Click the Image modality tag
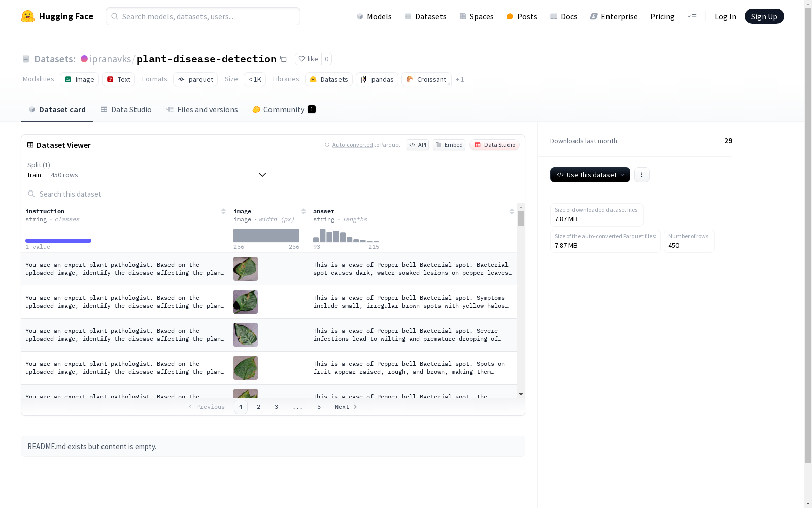The image size is (812, 508). [x=79, y=79]
